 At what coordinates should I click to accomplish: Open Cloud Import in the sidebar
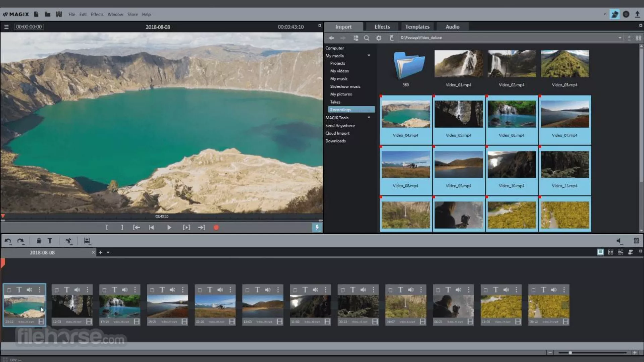tap(337, 133)
